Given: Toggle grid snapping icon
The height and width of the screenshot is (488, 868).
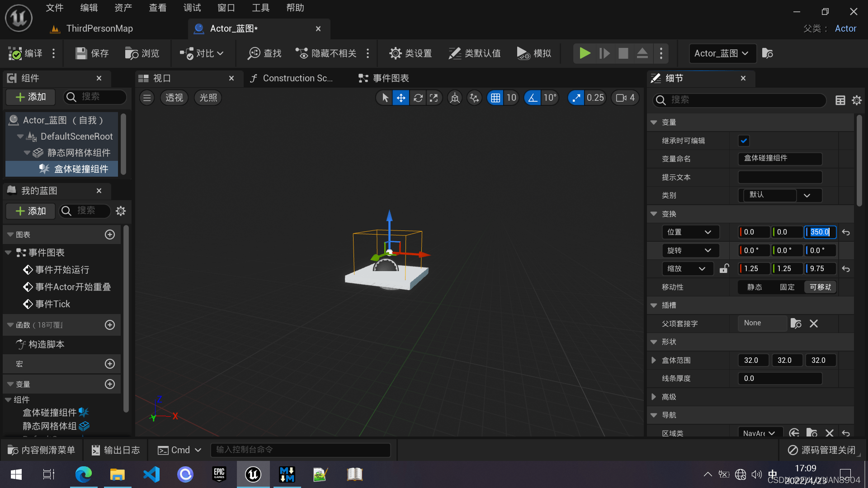Looking at the screenshot, I should [x=495, y=98].
